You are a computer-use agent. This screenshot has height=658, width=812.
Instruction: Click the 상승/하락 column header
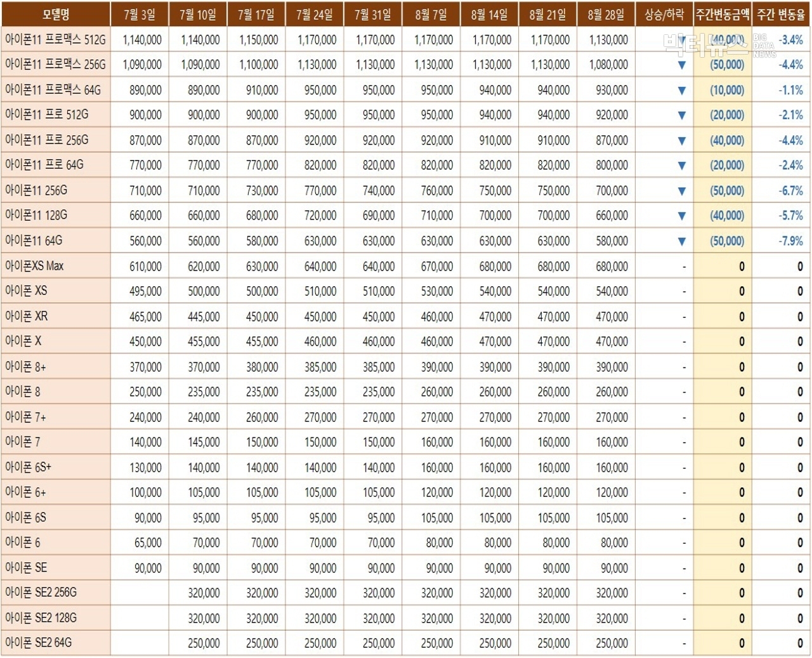coord(664,14)
